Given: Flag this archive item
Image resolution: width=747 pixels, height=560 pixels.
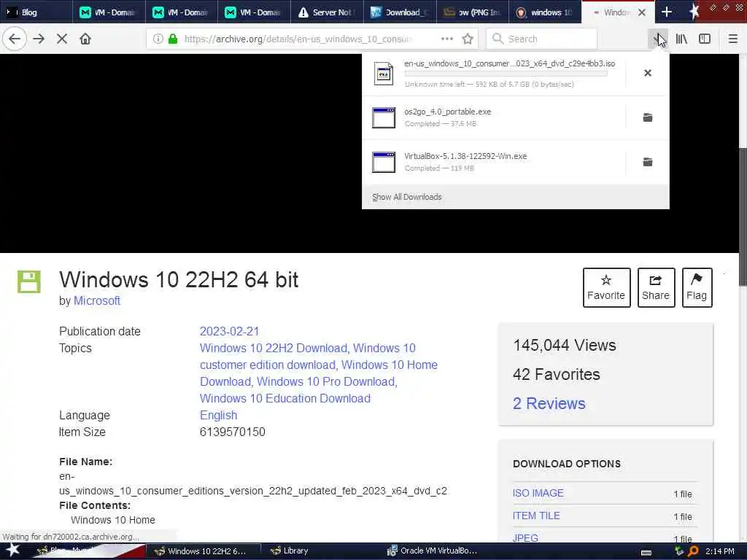Looking at the screenshot, I should coord(697,287).
